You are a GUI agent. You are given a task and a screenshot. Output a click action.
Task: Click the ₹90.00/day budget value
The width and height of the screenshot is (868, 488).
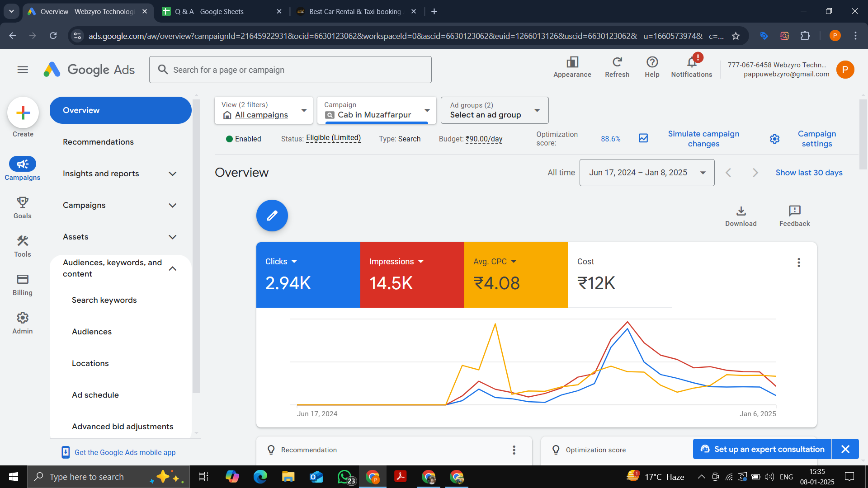tap(484, 139)
